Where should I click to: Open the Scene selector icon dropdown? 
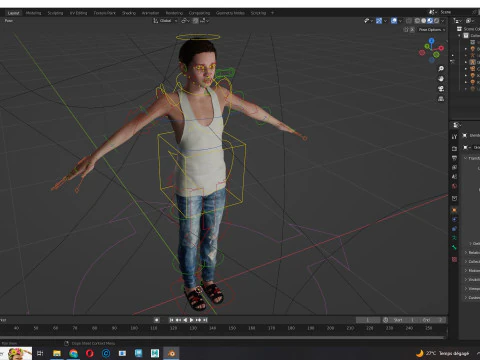[x=433, y=12]
